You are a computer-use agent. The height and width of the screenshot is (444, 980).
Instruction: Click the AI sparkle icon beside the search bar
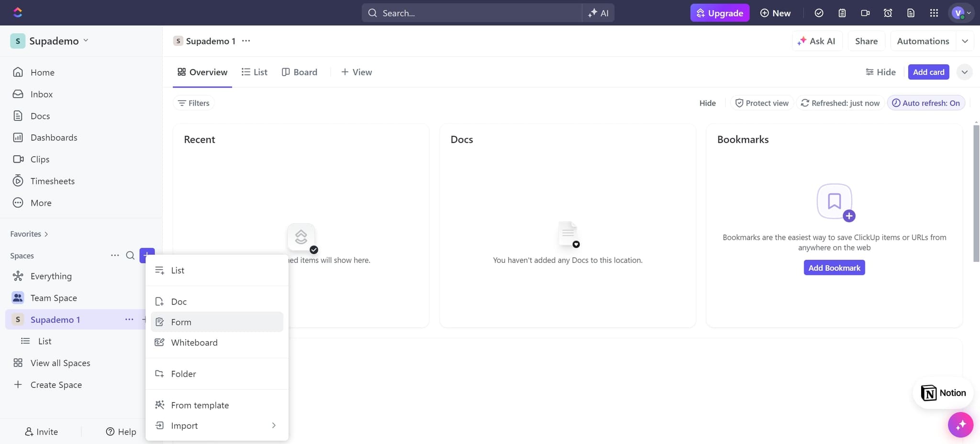592,13
